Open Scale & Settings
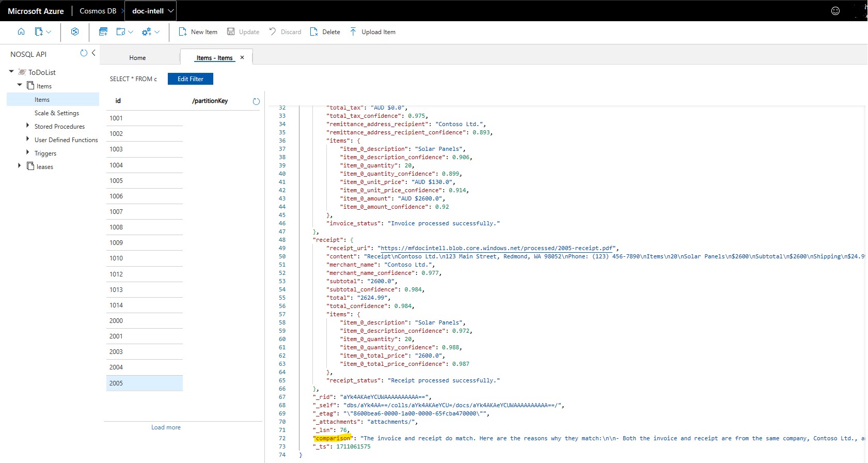 coord(57,113)
